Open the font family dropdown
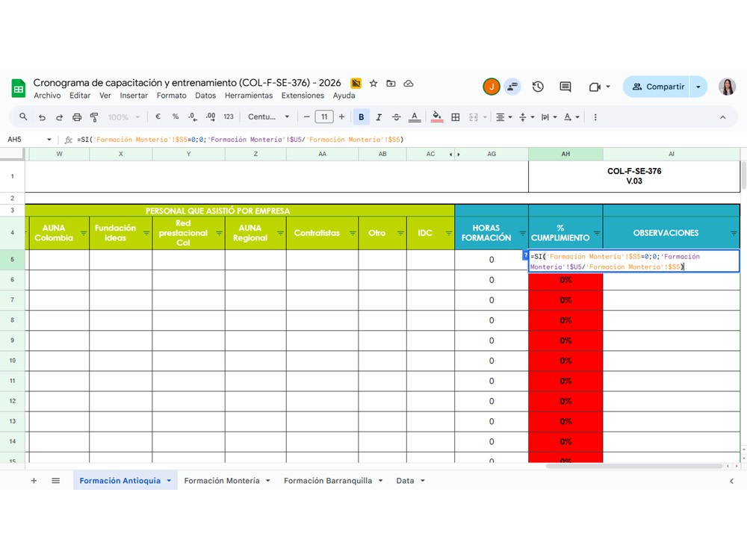The width and height of the screenshot is (747, 560). coord(269,116)
